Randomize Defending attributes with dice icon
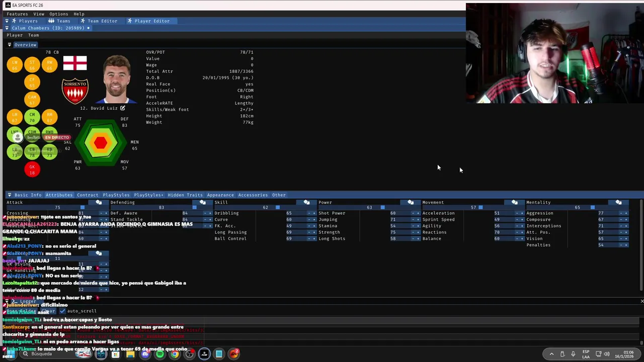This screenshot has width=644, height=362. (202, 202)
